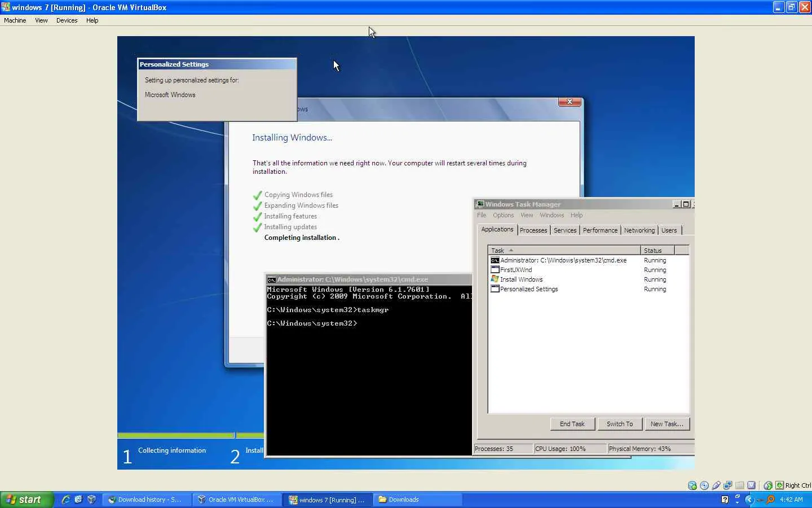The height and width of the screenshot is (508, 812).
Task: Open Task Manager Windows menu
Action: tap(551, 215)
